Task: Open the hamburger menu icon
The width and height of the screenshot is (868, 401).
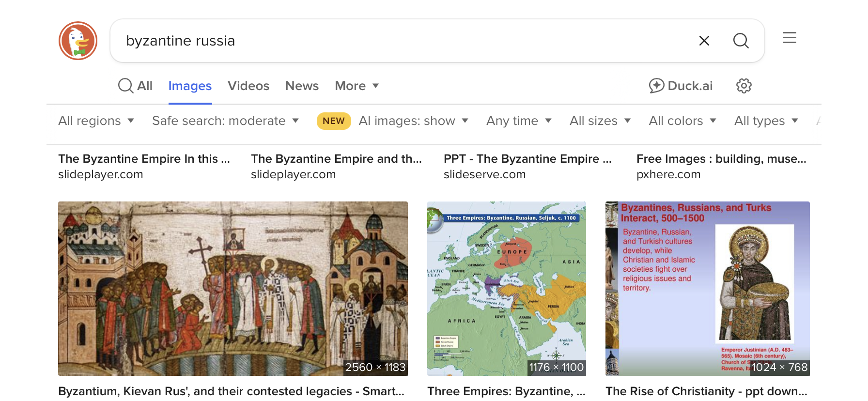Action: point(789,38)
